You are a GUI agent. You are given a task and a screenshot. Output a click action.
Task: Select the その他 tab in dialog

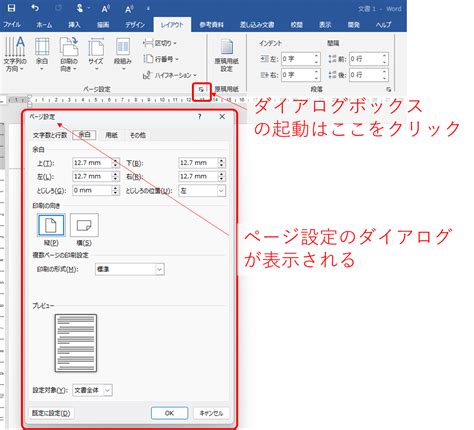point(138,135)
